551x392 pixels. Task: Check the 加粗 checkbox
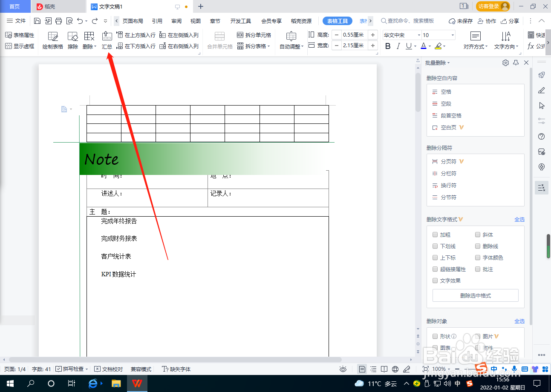pyautogui.click(x=435, y=235)
